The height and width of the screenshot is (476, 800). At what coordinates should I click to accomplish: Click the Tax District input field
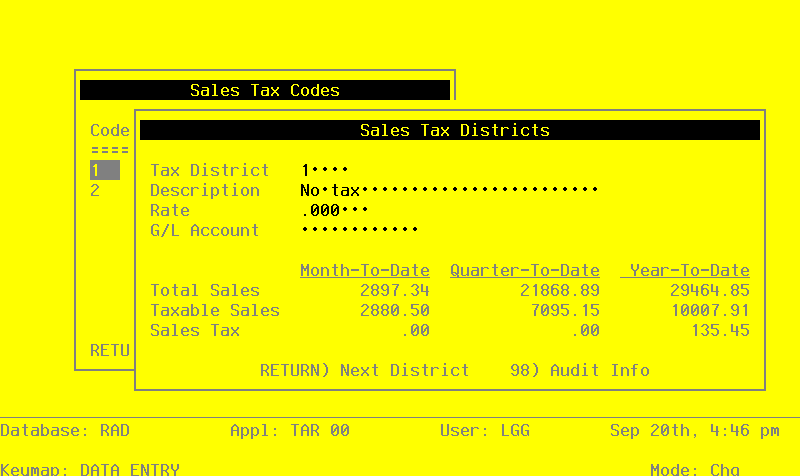324,170
